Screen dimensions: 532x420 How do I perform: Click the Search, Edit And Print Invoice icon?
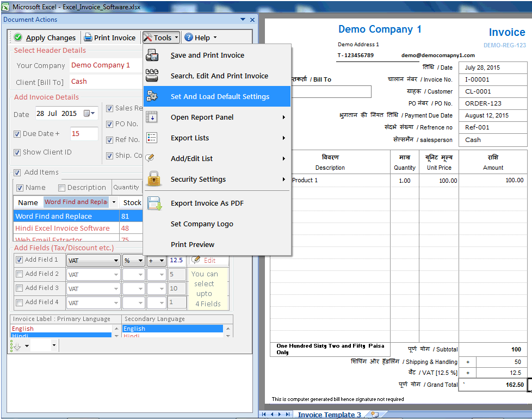tap(152, 76)
